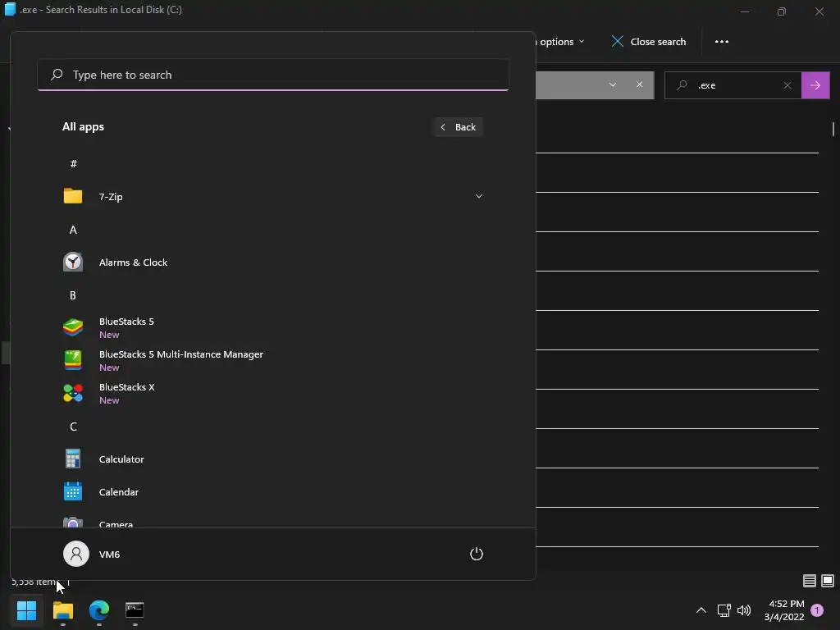
Task: Open the notification count badge
Action: [x=817, y=610]
